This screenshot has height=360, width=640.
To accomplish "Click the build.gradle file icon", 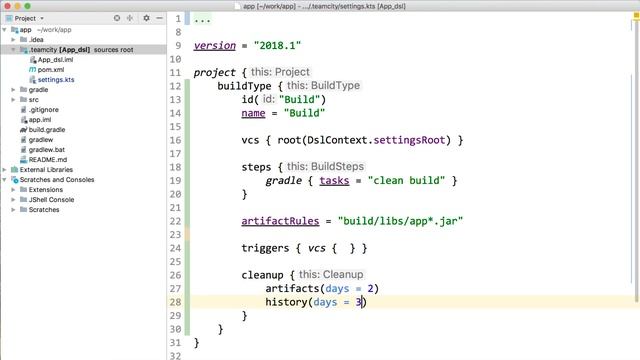I will [23, 129].
